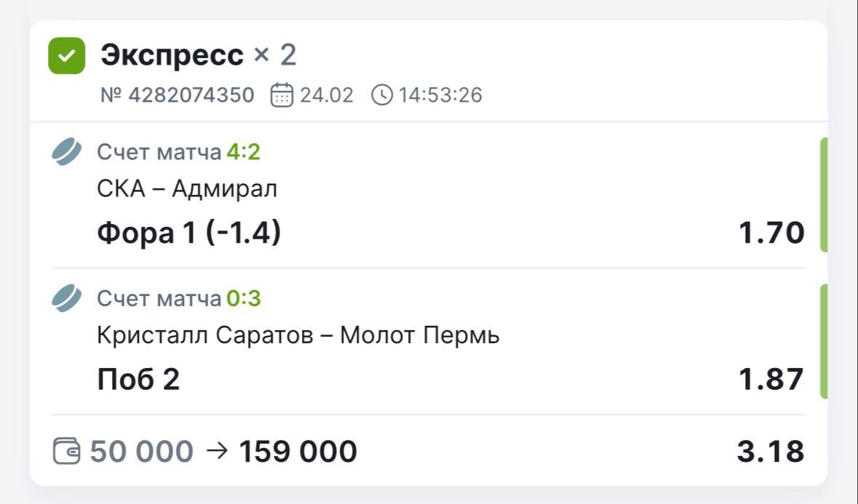The height and width of the screenshot is (504, 858).
Task: Click the hockey puck icon for СКА match
Action: pos(67,153)
